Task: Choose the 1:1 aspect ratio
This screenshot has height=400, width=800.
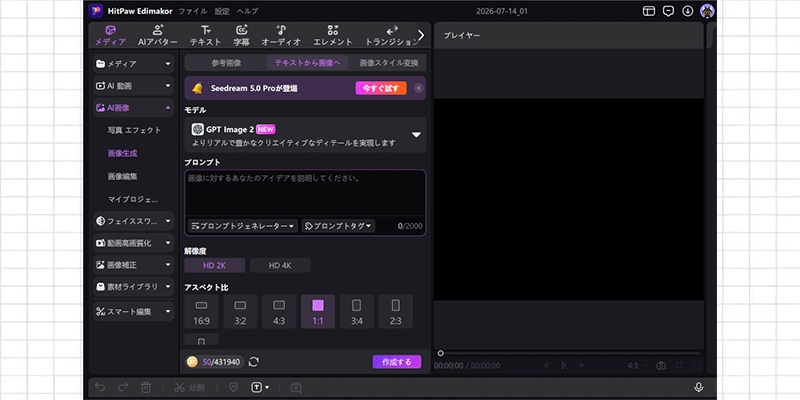Action: coord(318,311)
